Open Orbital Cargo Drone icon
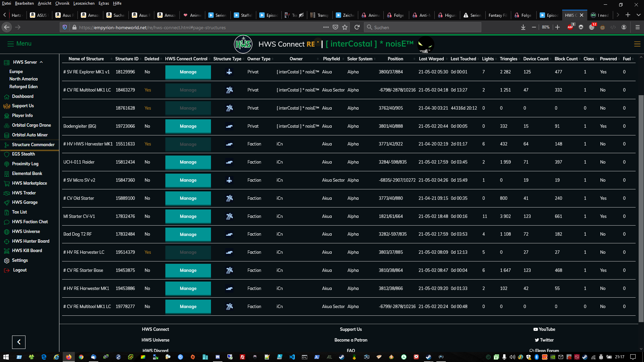This screenshot has width=644, height=362. pyautogui.click(x=6, y=125)
